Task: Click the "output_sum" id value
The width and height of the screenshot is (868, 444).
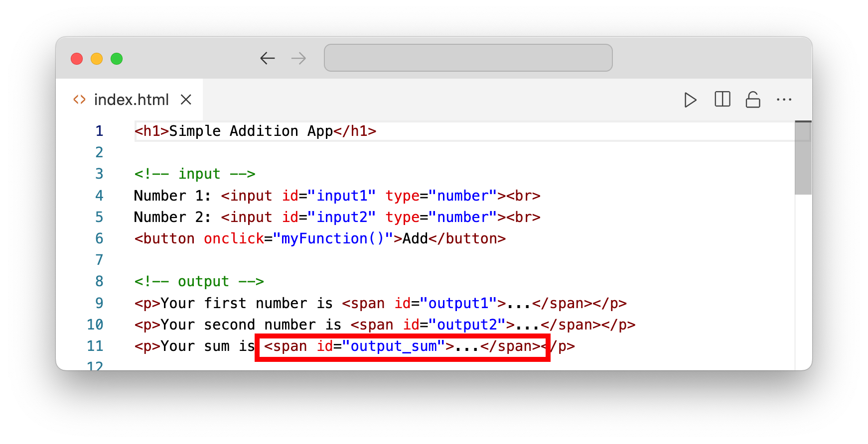Action: 394,346
